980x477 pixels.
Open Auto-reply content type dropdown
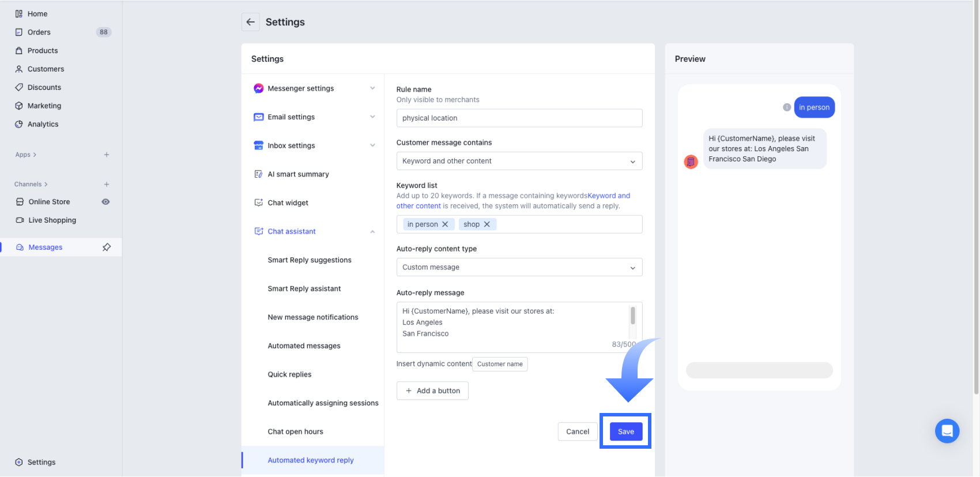tap(519, 267)
